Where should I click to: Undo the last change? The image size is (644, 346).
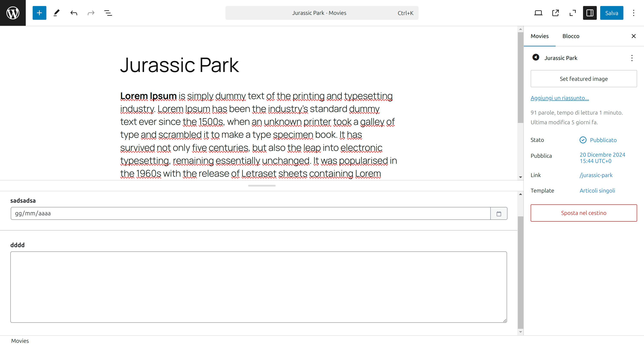[x=74, y=13]
